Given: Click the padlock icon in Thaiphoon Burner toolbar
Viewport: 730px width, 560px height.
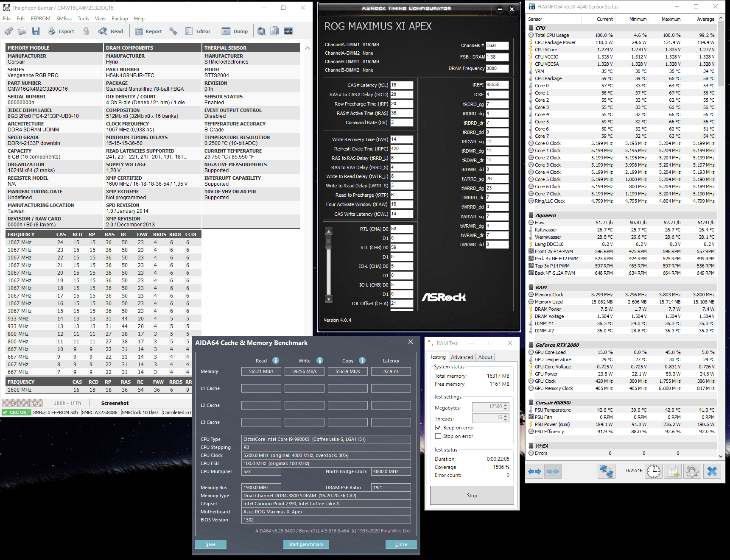Looking at the screenshot, I should click(86, 31).
